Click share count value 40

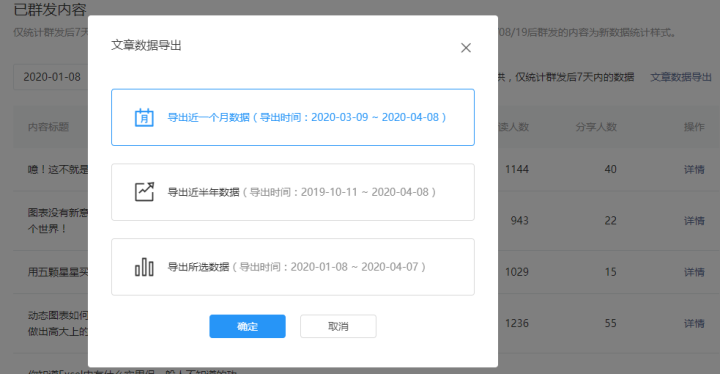click(610, 170)
